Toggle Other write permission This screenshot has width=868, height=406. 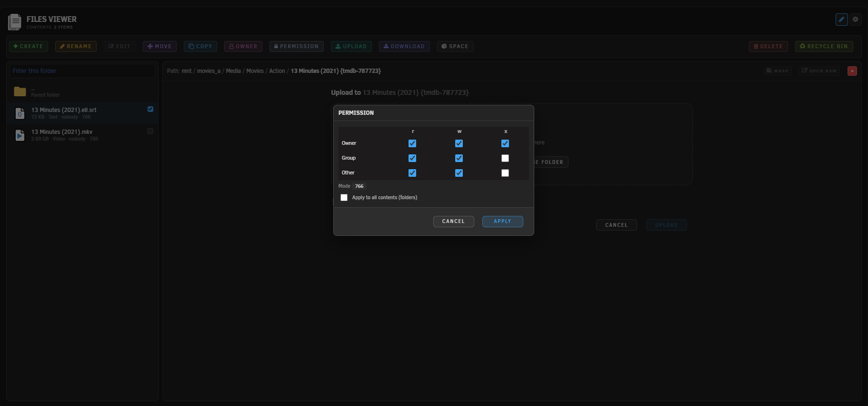[x=459, y=173]
